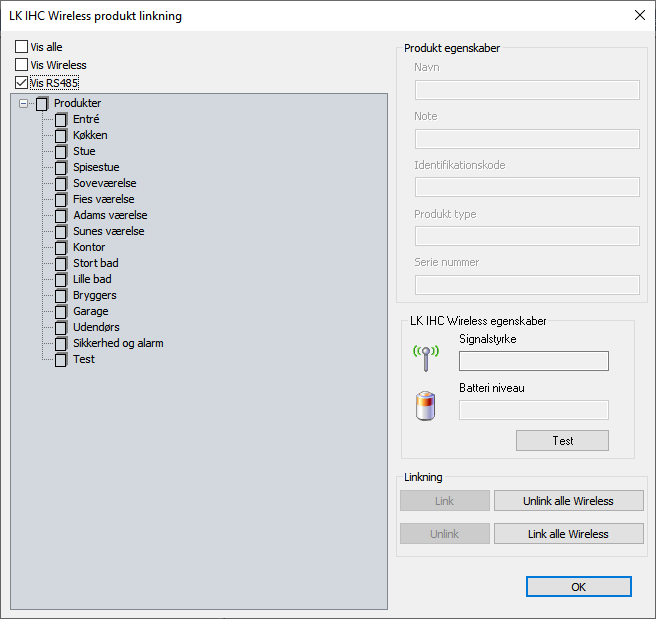The width and height of the screenshot is (656, 619).
Task: Click the Batteri niveau indicator bar
Action: pos(534,410)
